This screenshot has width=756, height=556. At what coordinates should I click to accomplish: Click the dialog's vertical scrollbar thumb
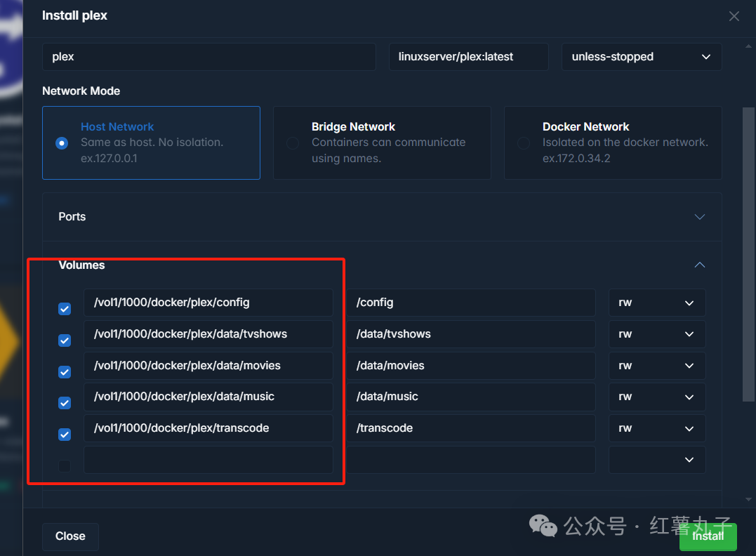click(x=748, y=254)
